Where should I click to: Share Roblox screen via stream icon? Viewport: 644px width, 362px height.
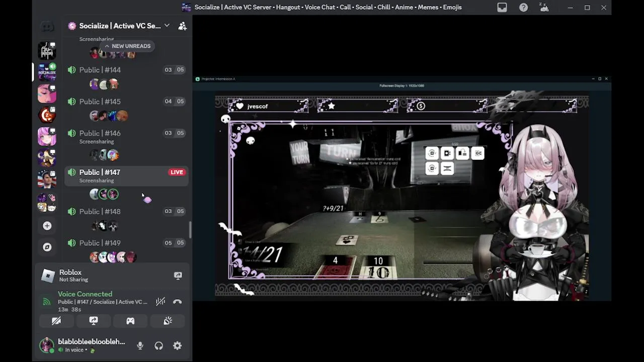pyautogui.click(x=178, y=276)
